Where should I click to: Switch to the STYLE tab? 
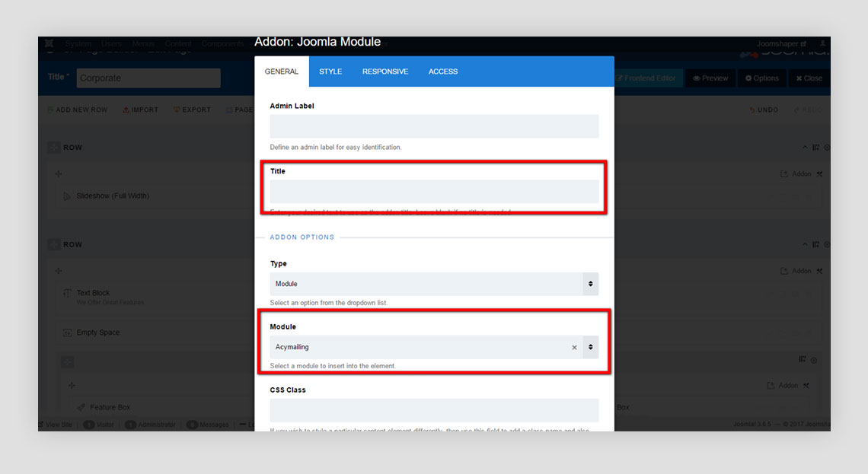coord(330,72)
